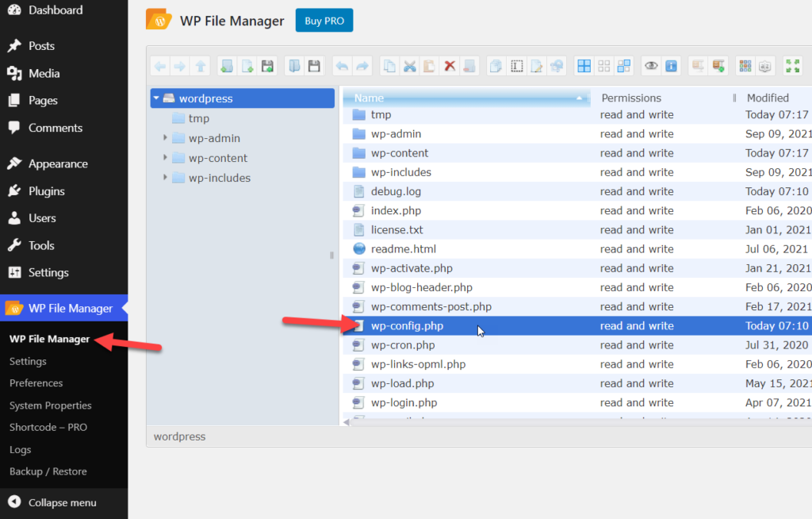This screenshot has height=519, width=812.
Task: Open Backup / Restore submenu link
Action: (x=48, y=471)
